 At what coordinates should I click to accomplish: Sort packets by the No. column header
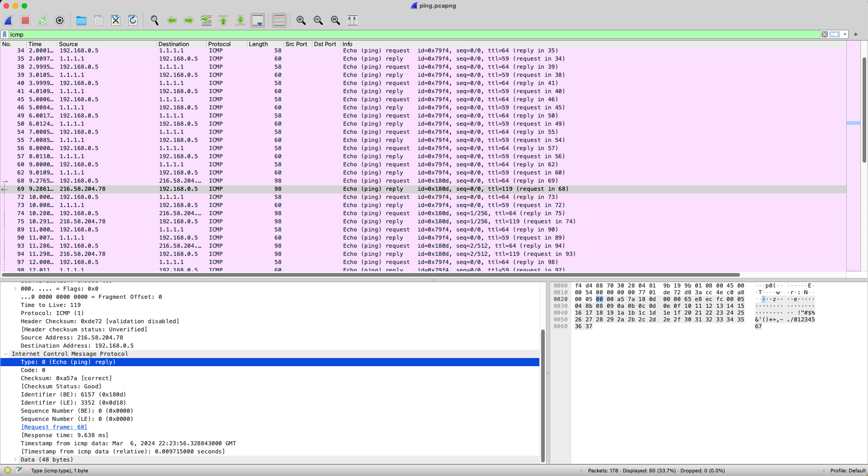[13, 44]
